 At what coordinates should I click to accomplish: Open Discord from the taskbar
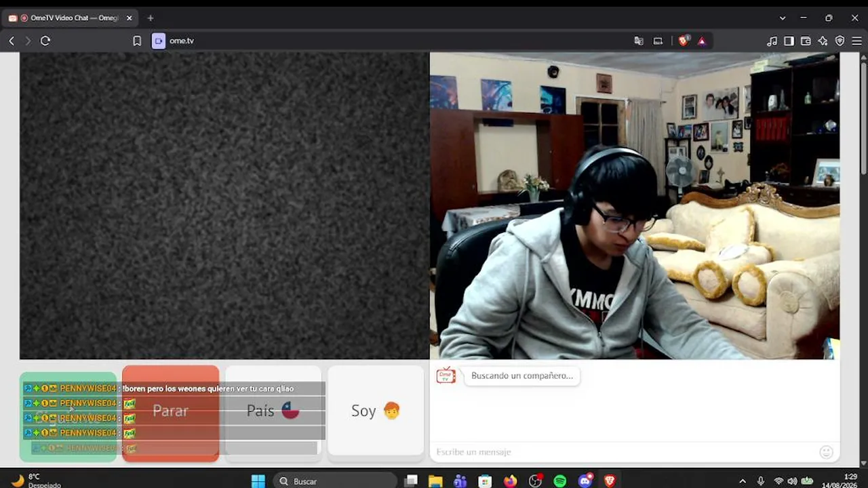[x=585, y=481]
